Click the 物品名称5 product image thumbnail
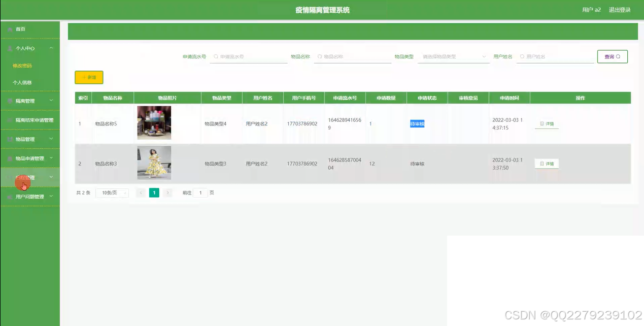 (x=154, y=122)
